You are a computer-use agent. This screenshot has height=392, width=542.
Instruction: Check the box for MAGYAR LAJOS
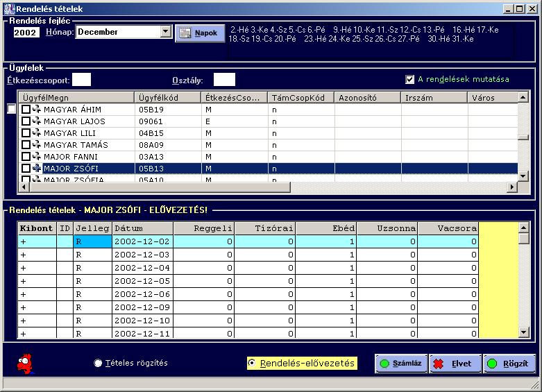pos(26,121)
